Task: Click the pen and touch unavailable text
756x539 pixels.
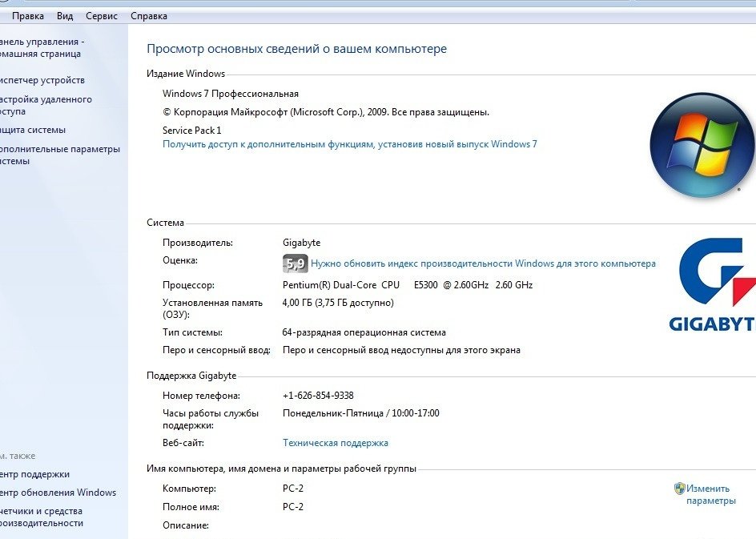Action: point(401,351)
